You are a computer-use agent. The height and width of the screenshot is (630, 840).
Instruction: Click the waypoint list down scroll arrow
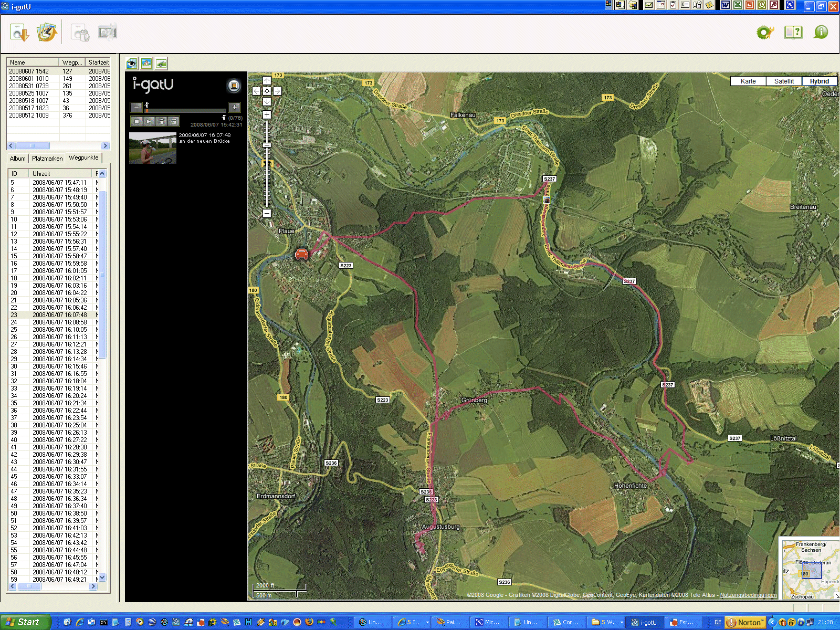102,577
